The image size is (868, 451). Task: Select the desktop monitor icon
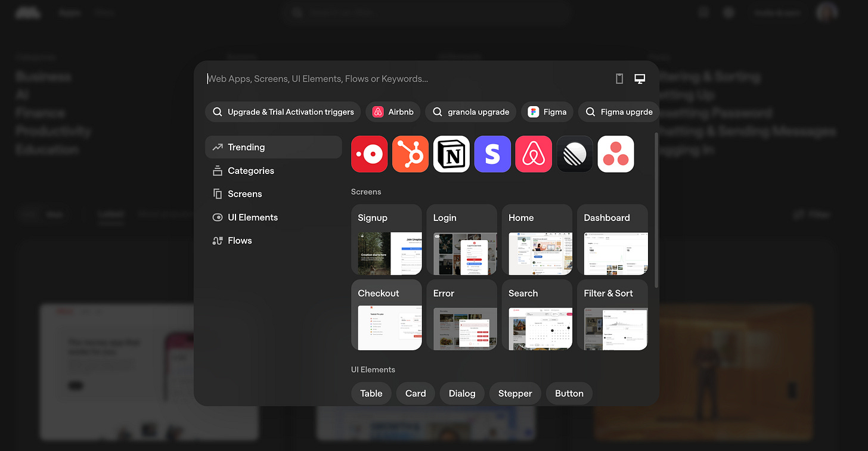click(x=640, y=79)
